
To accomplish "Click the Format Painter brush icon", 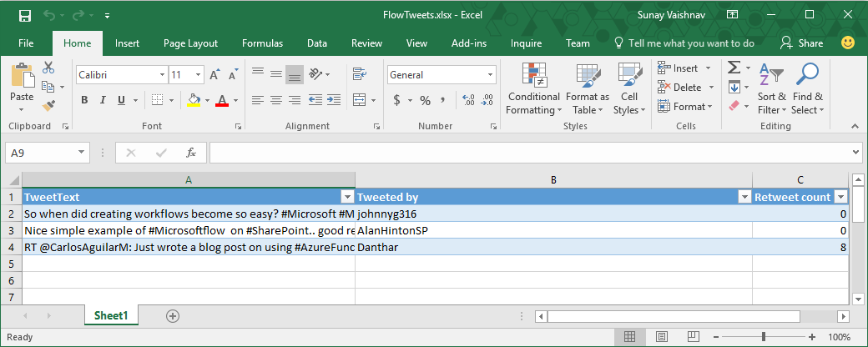I will tap(48, 105).
